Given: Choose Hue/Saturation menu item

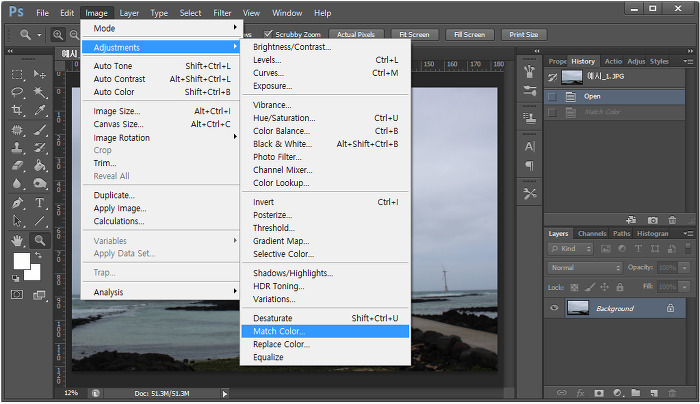Looking at the screenshot, I should click(325, 118).
